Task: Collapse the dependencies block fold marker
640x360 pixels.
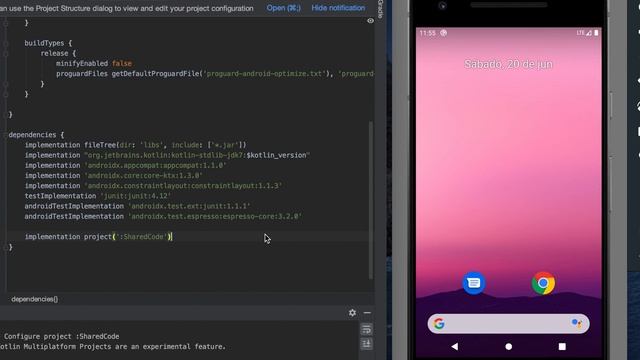Action: click(x=6, y=135)
